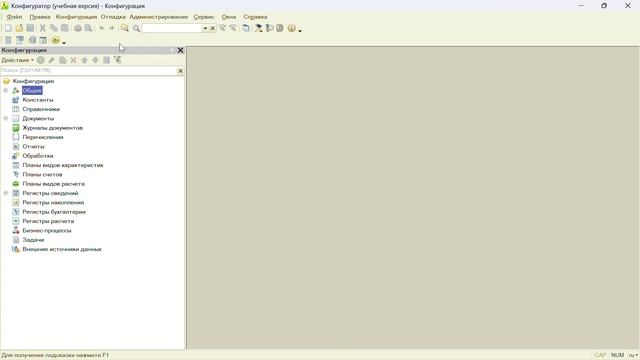Select the Планы счетов tree item
640x360 pixels.
42,174
